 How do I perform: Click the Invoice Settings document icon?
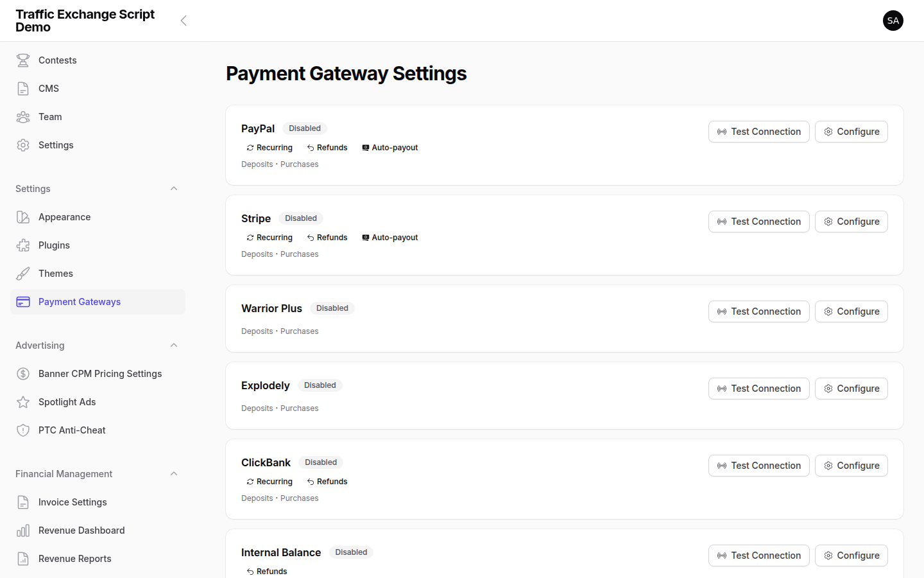(x=23, y=502)
